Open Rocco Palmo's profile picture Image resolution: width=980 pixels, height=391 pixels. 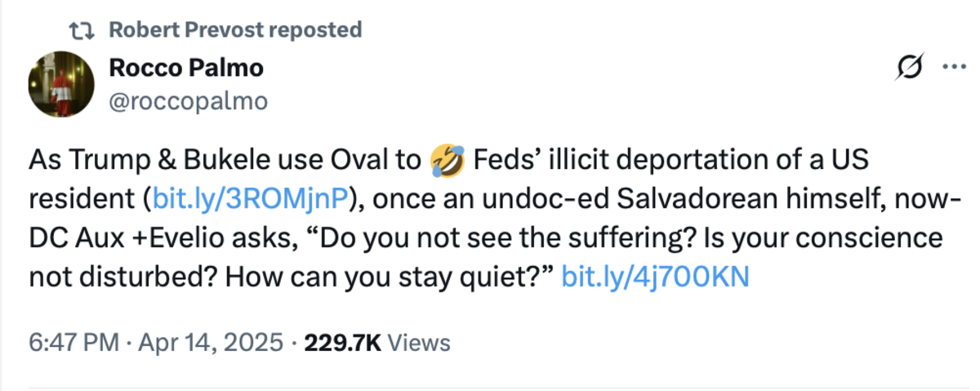coord(60,88)
